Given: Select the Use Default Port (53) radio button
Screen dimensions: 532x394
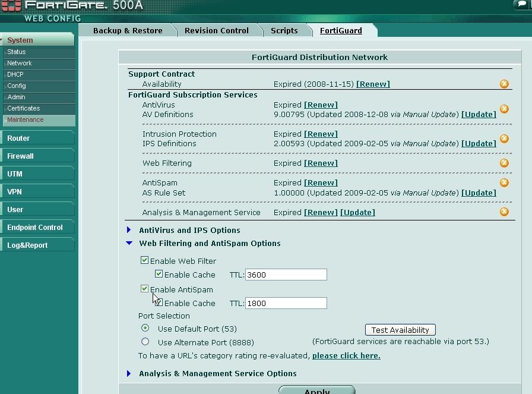Looking at the screenshot, I should [x=145, y=328].
